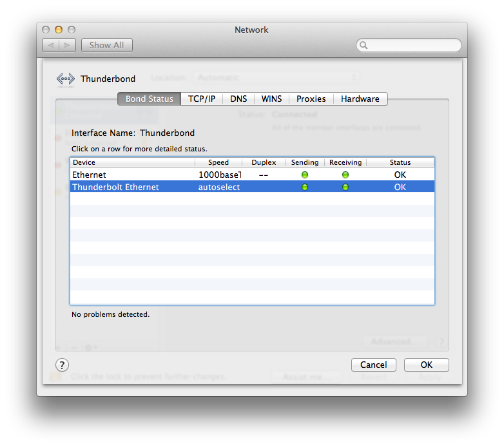Open the WINS tab
The image size is (504, 447).
pyautogui.click(x=271, y=99)
